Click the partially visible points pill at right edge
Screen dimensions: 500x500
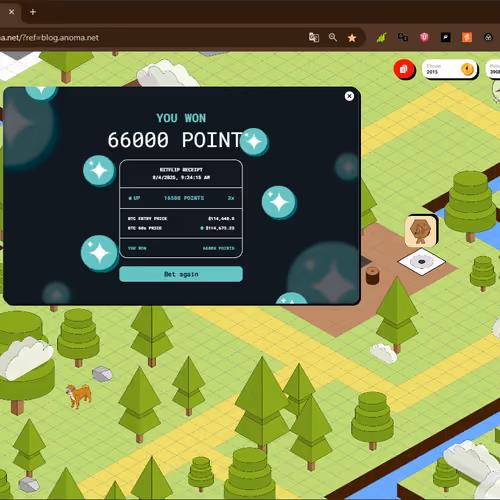[493, 69]
